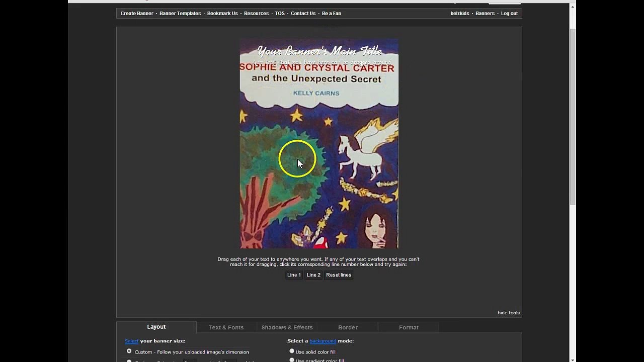
Task: Click the Line 1 button
Action: [294, 275]
